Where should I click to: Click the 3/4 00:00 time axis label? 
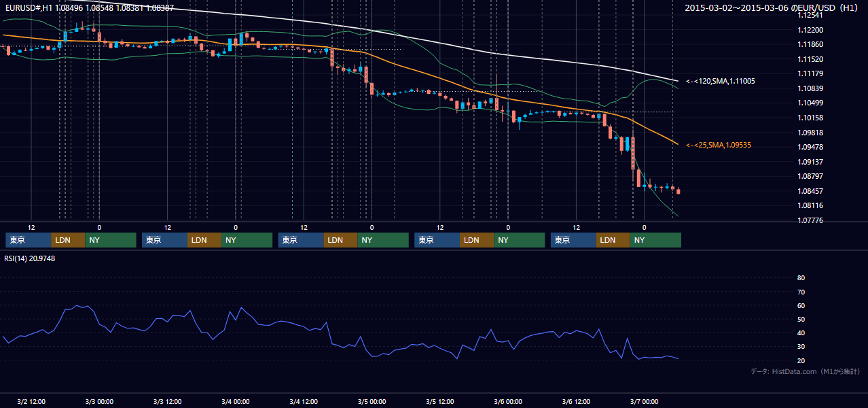pyautogui.click(x=236, y=402)
